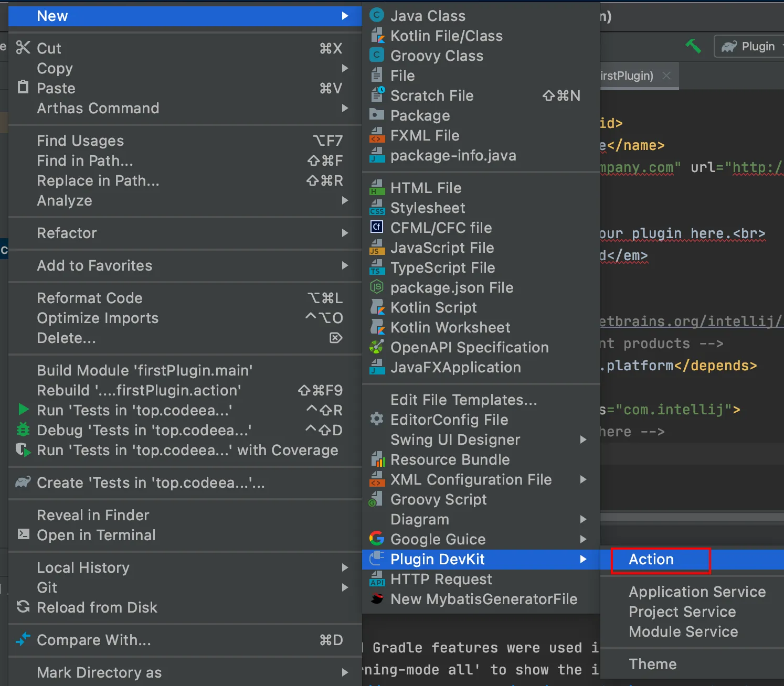Click the JavaScript File icon
Image resolution: width=784 pixels, height=686 pixels.
[377, 248]
